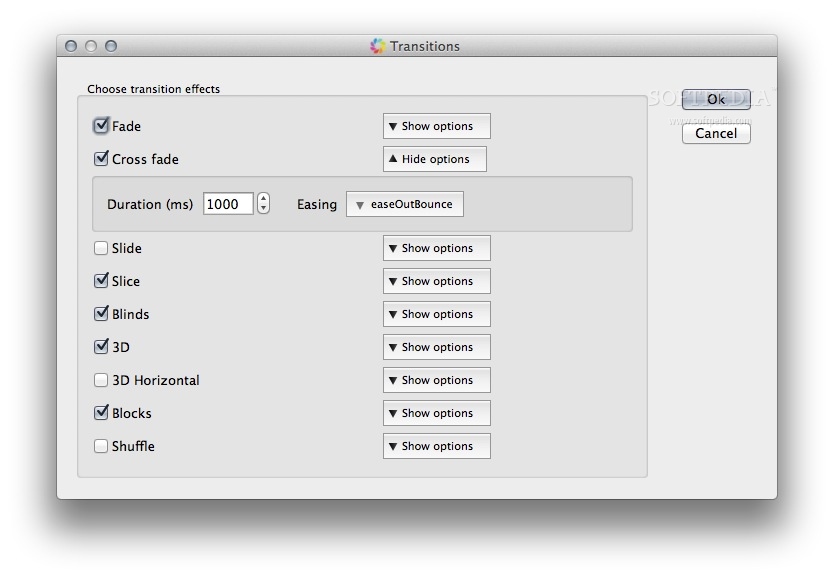Expand Show options for Slide
Image resolution: width=834 pixels, height=578 pixels.
point(436,248)
